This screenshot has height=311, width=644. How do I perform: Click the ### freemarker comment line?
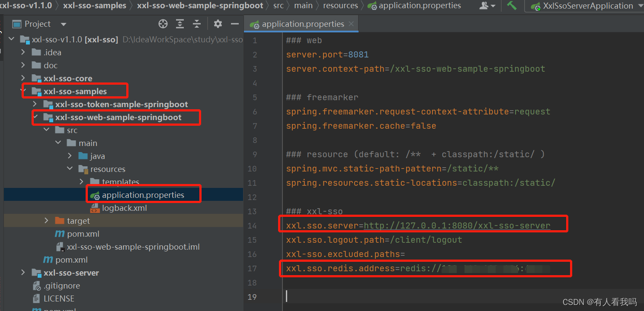pos(322,97)
